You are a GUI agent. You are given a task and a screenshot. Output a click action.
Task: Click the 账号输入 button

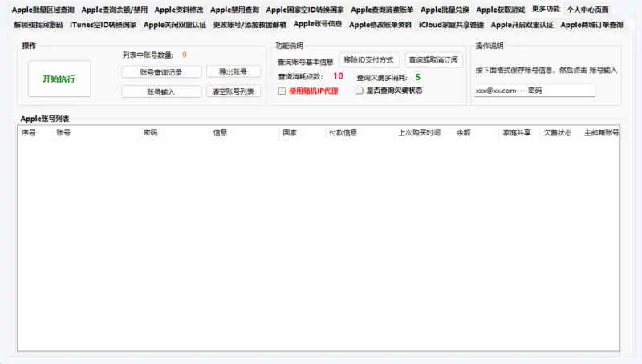pos(161,91)
